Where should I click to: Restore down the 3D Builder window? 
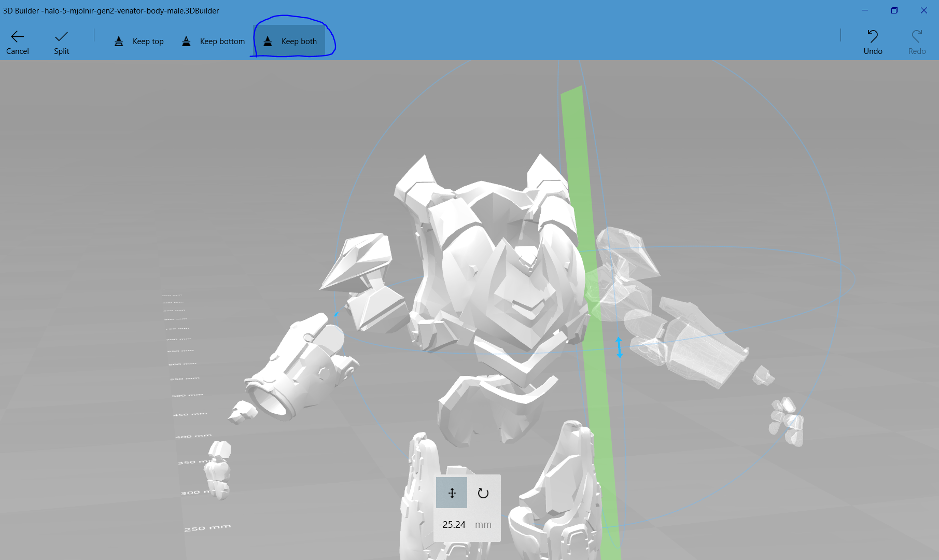(x=894, y=10)
